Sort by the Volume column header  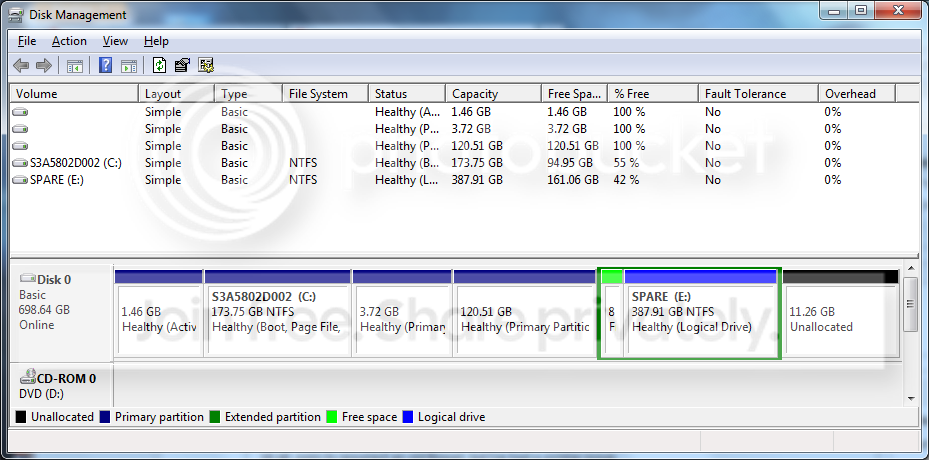pyautogui.click(x=75, y=94)
